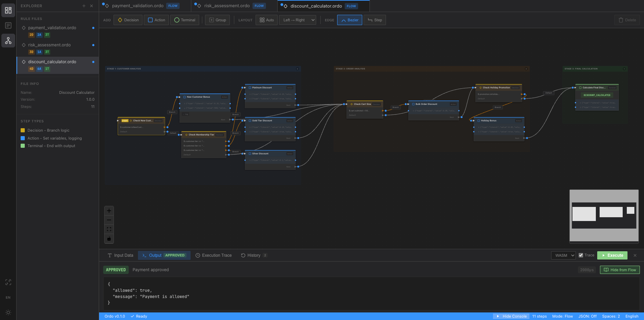Add a new rule file with plus icon
The height and width of the screenshot is (320, 644).
coord(84,6)
